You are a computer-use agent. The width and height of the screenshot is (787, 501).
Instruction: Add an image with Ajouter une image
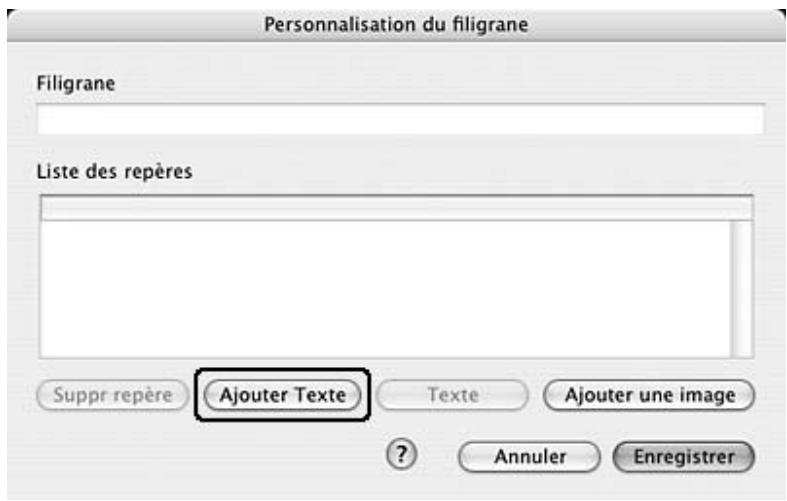(649, 395)
